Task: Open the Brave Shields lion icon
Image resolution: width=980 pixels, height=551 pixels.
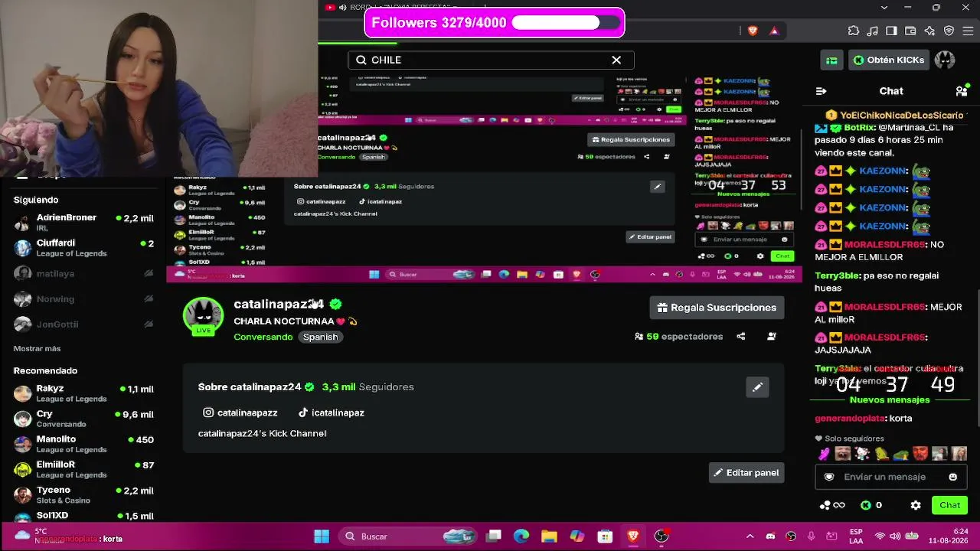Action: point(753,31)
